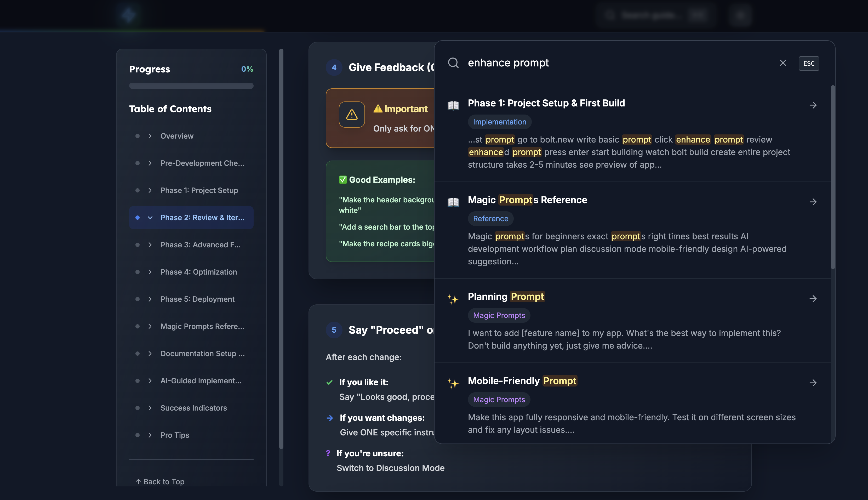This screenshot has width=868, height=500.
Task: Click the Progress bar
Action: tap(191, 86)
